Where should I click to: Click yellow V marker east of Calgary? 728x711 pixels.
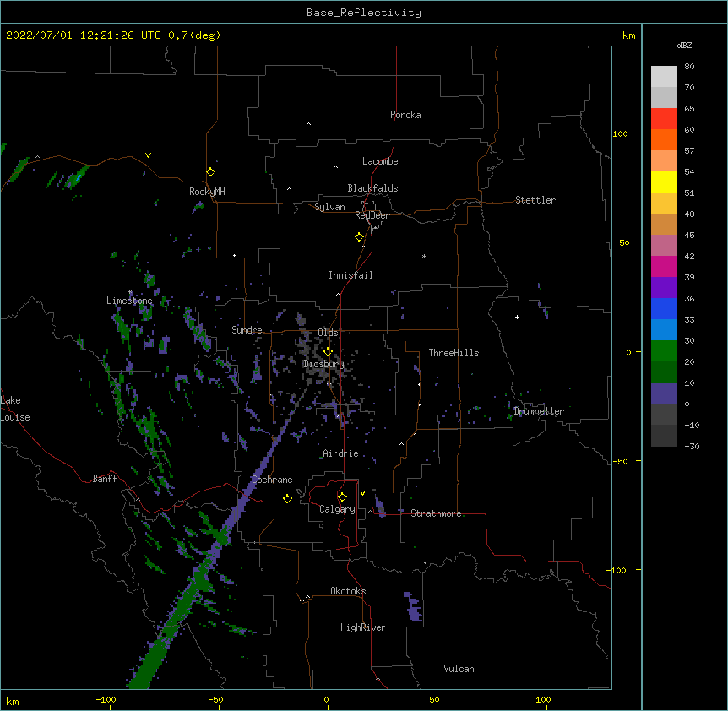point(362,493)
